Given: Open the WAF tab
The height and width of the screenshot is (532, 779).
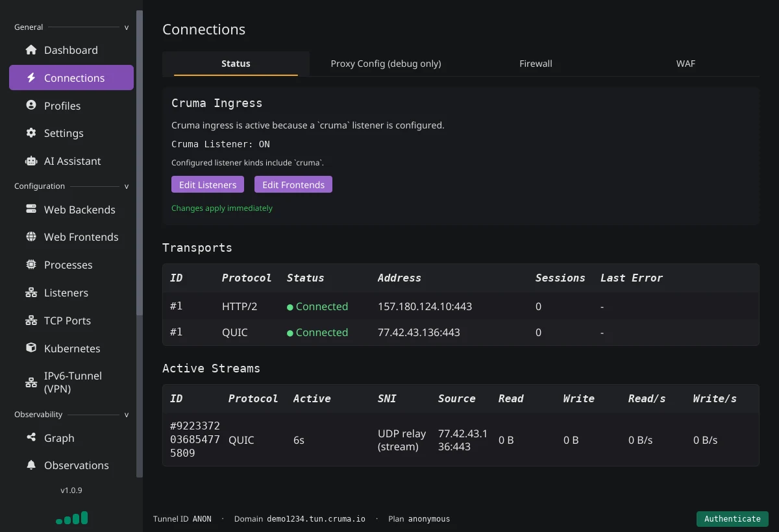Looking at the screenshot, I should (x=686, y=64).
